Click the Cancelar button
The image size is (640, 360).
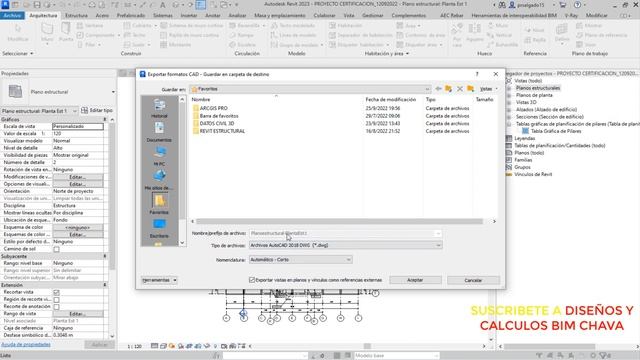click(473, 280)
